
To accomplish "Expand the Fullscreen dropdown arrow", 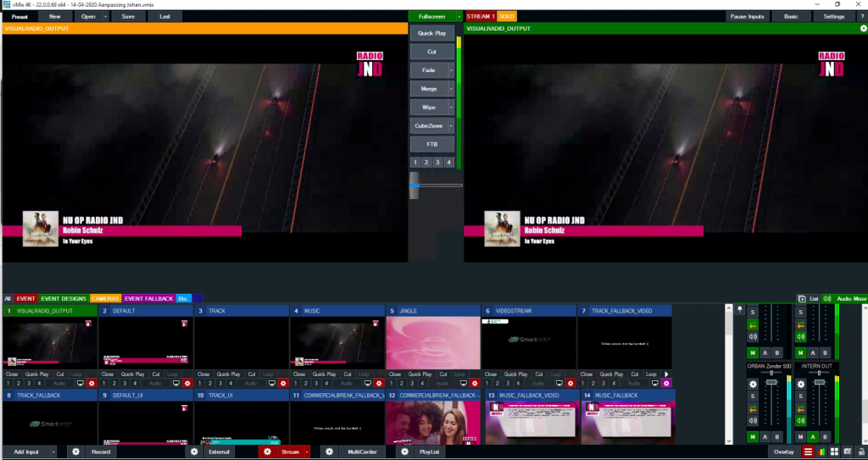I will pos(459,17).
